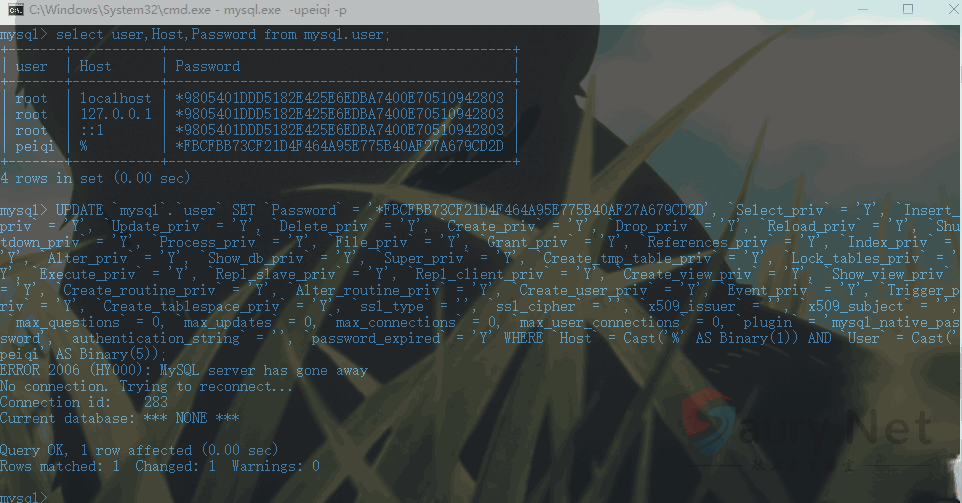Click the 'Connection id: 283' line

(84, 402)
